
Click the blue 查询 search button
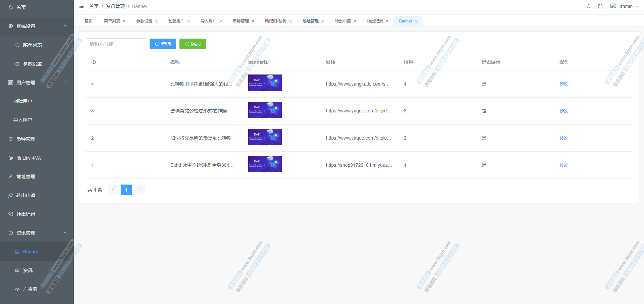(x=163, y=44)
